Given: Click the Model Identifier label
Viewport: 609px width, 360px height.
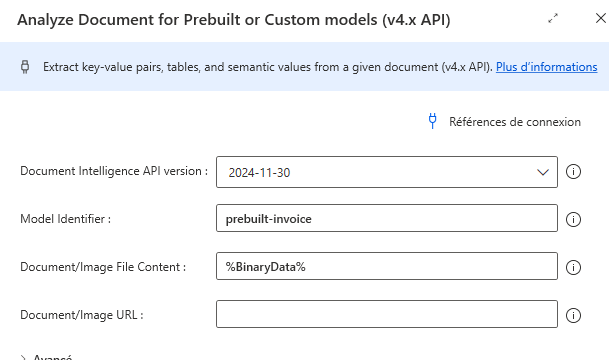Looking at the screenshot, I should click(x=65, y=219).
